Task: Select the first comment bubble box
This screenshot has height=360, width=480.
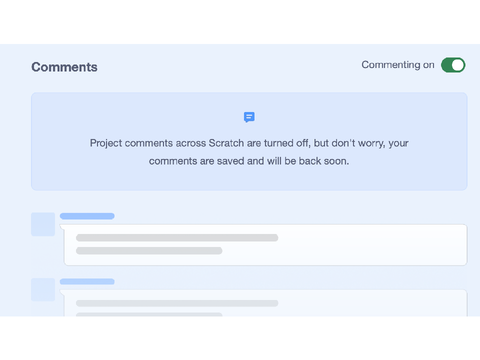Action: tap(266, 245)
